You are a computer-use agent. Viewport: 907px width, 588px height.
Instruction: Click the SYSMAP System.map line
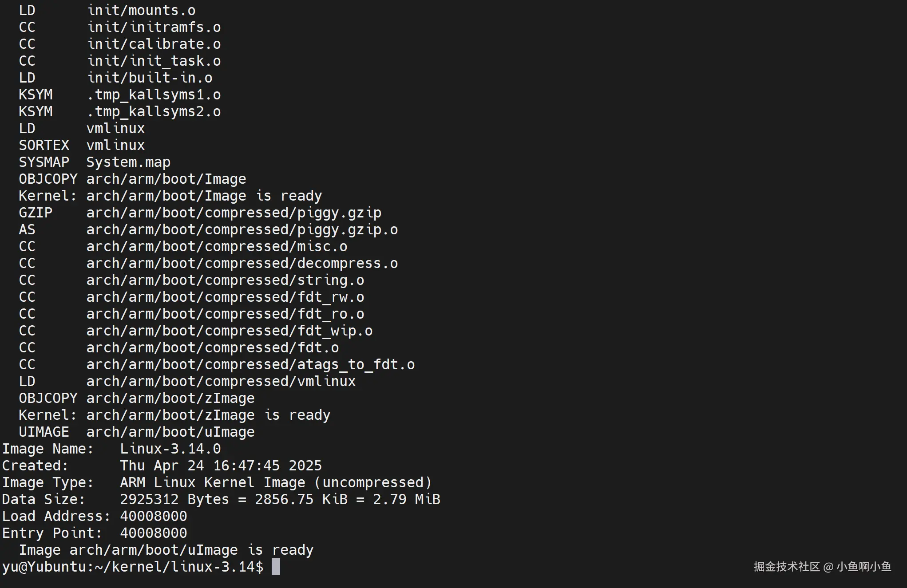(95, 162)
